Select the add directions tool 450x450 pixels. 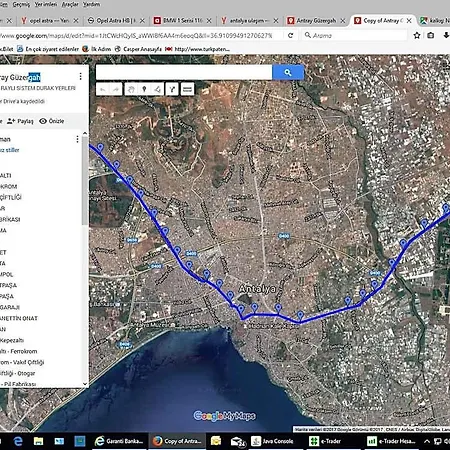point(172,89)
